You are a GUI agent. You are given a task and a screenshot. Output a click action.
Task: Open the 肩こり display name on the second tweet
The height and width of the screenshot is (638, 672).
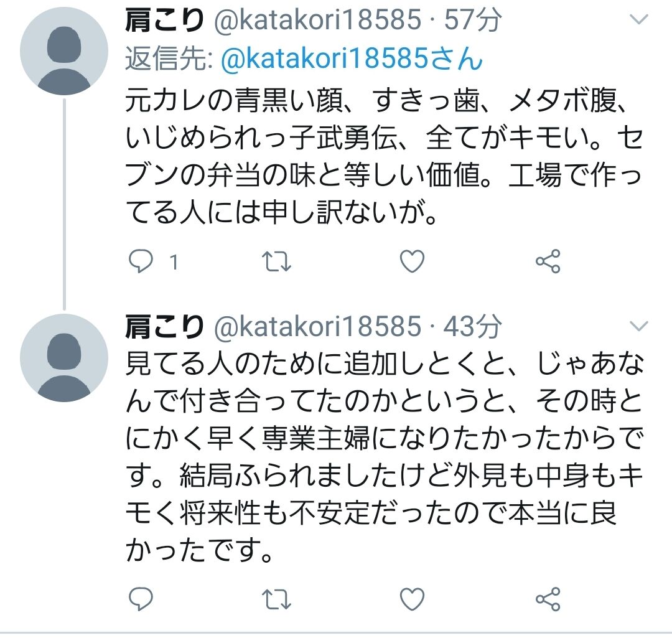tap(165, 326)
